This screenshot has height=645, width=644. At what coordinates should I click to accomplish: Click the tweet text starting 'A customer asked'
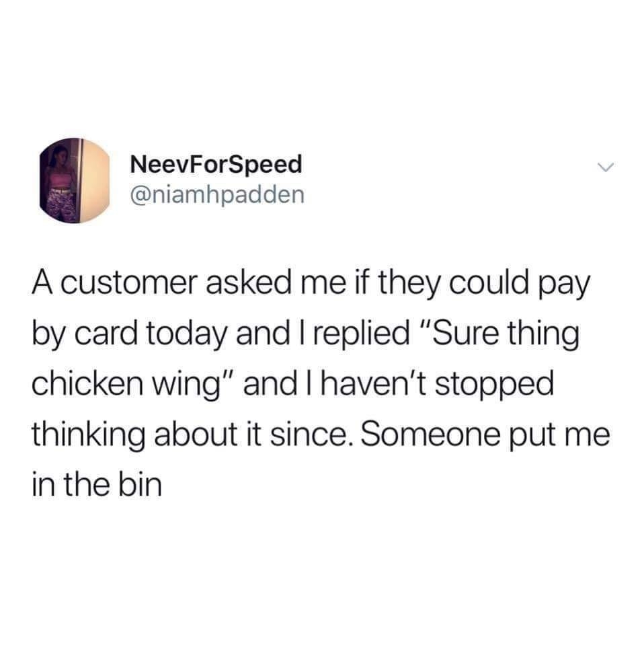[321, 384]
